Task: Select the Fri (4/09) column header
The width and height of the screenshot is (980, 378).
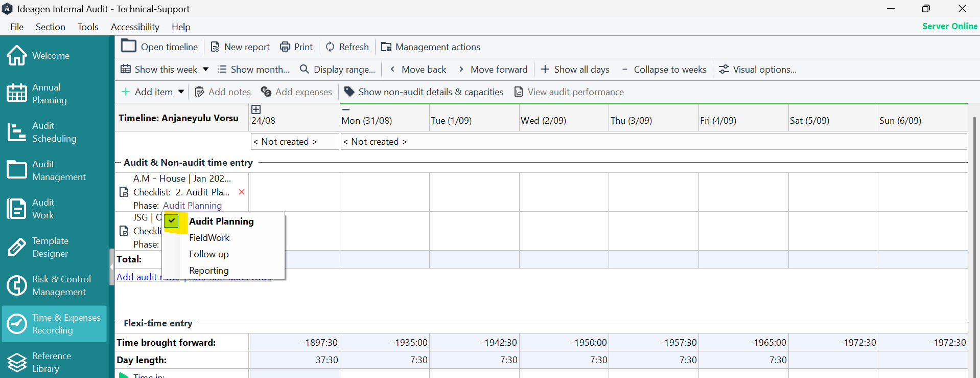Action: point(743,118)
